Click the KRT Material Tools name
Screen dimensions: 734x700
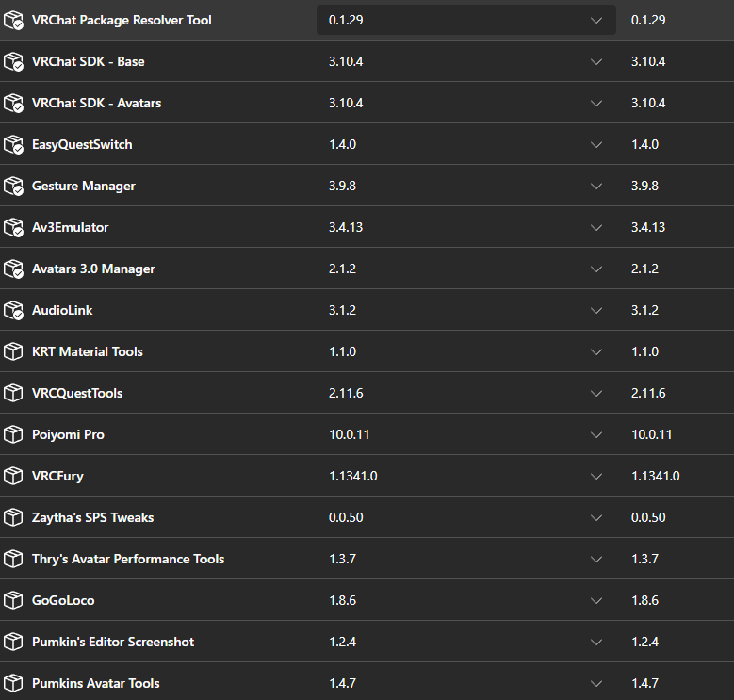[x=87, y=351]
